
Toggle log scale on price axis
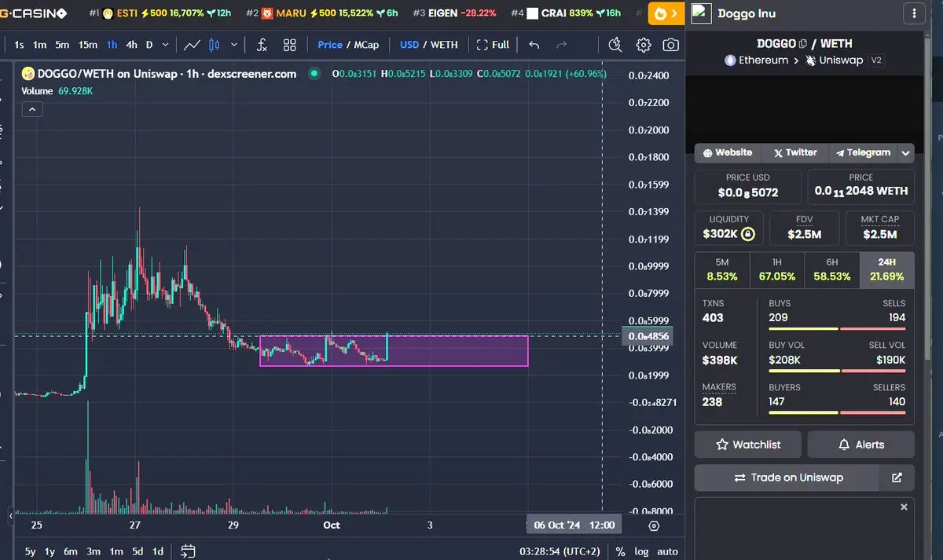coord(642,551)
